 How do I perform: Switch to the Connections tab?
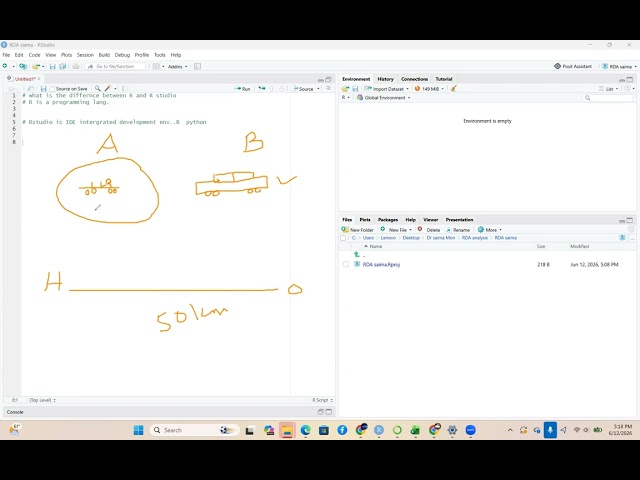(414, 79)
